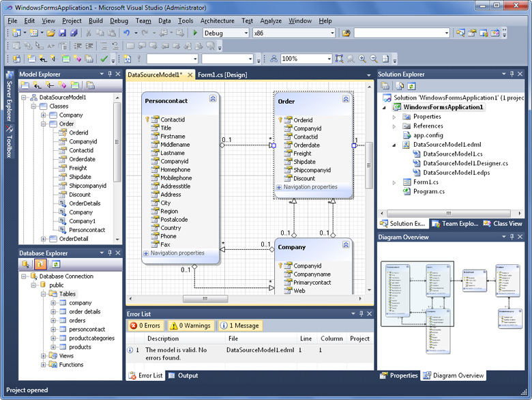This screenshot has width=532, height=400.
Task: Expand Navigation properties in Personcontact class
Action: [146, 253]
